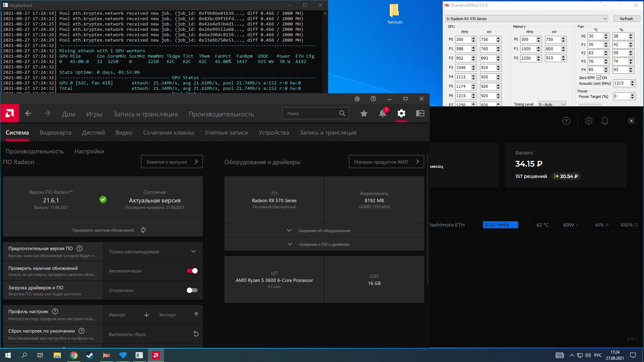The image size is (644, 362).
Task: Open Kryptex notifications bell icon
Action: coord(605,121)
